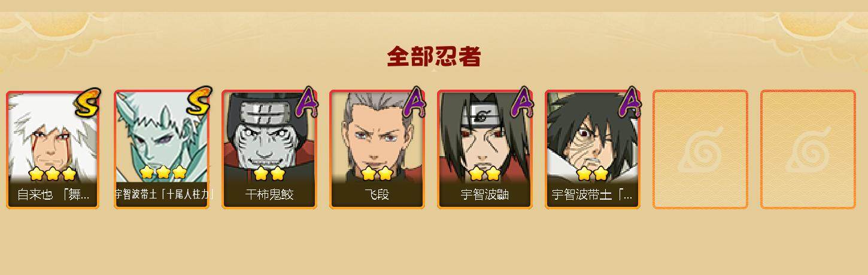Choose the 干柿鬼鲛 ninja portrait
Viewport: 868px width, 275px height.
(x=269, y=149)
